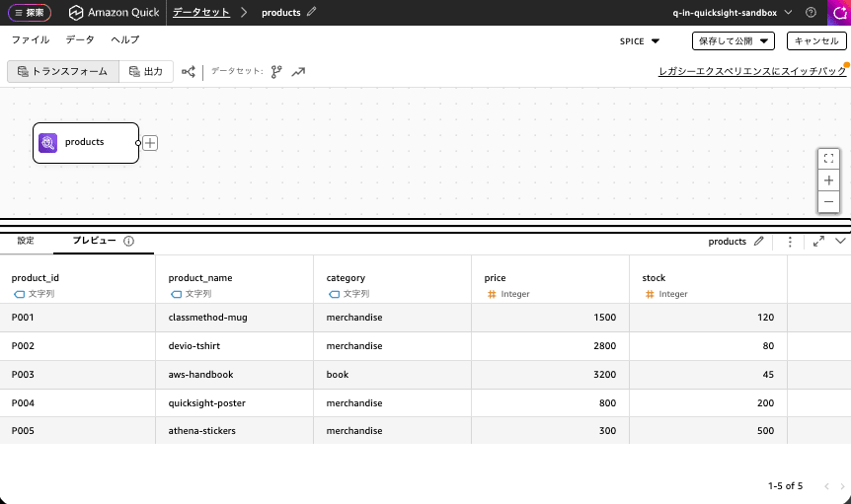Click the price column header
The width and height of the screenshot is (851, 504).
(x=495, y=278)
